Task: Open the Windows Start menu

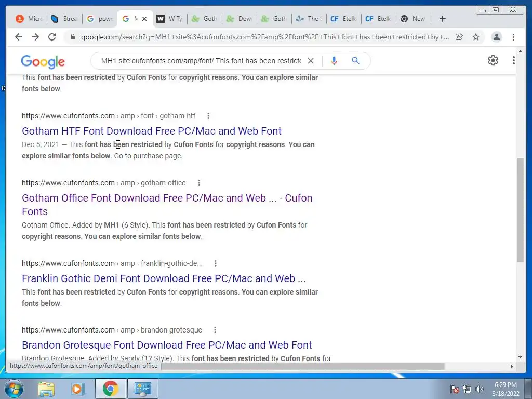Action: [x=14, y=389]
